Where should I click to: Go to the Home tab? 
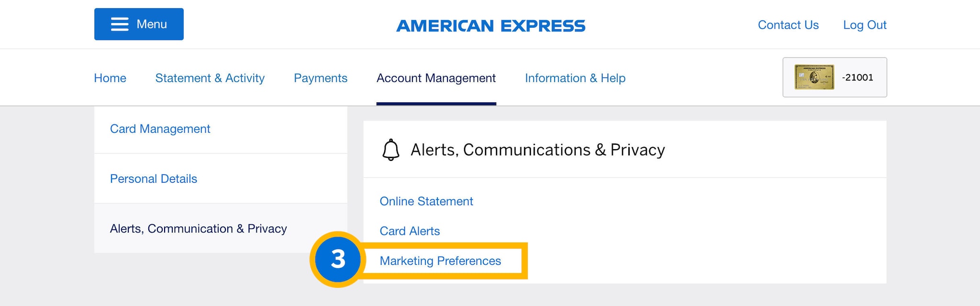pos(110,78)
